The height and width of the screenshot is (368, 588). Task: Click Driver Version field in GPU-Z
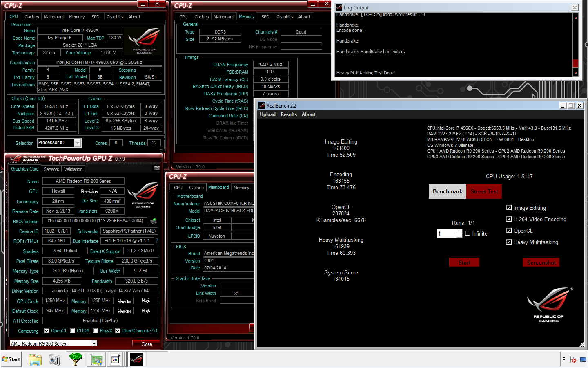(100, 291)
